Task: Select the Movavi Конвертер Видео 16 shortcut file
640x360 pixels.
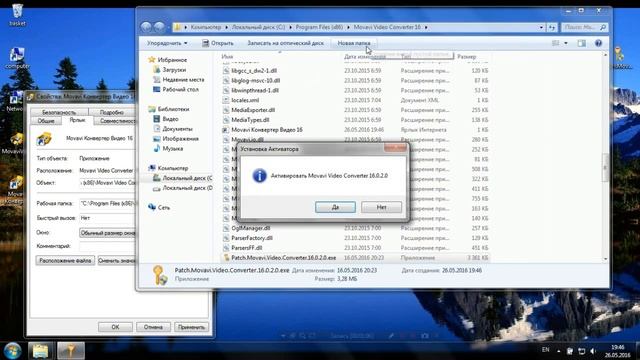Action: click(267, 130)
